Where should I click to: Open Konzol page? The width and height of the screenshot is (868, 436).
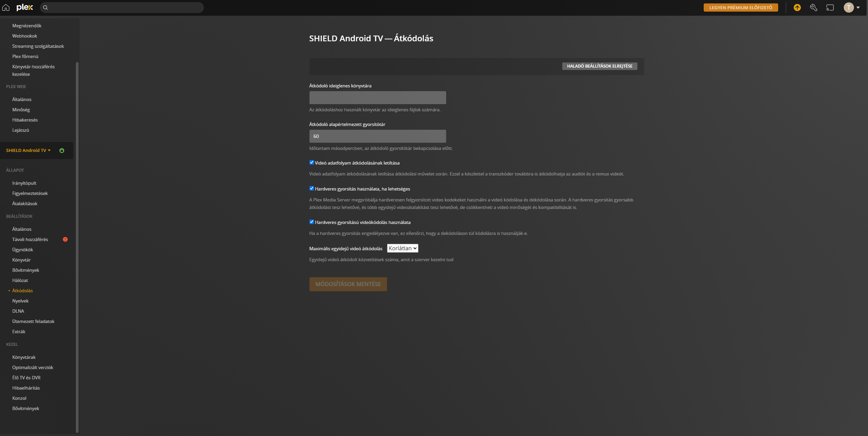(x=19, y=399)
